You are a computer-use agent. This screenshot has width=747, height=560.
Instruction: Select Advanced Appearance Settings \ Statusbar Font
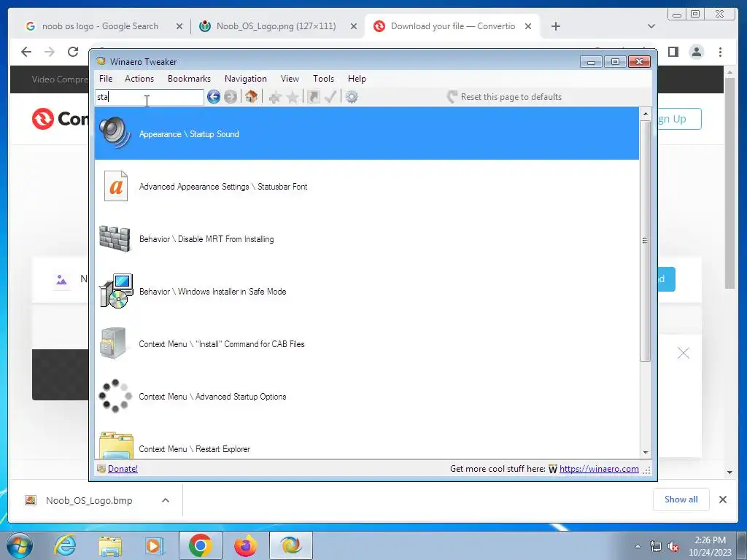pyautogui.click(x=367, y=186)
